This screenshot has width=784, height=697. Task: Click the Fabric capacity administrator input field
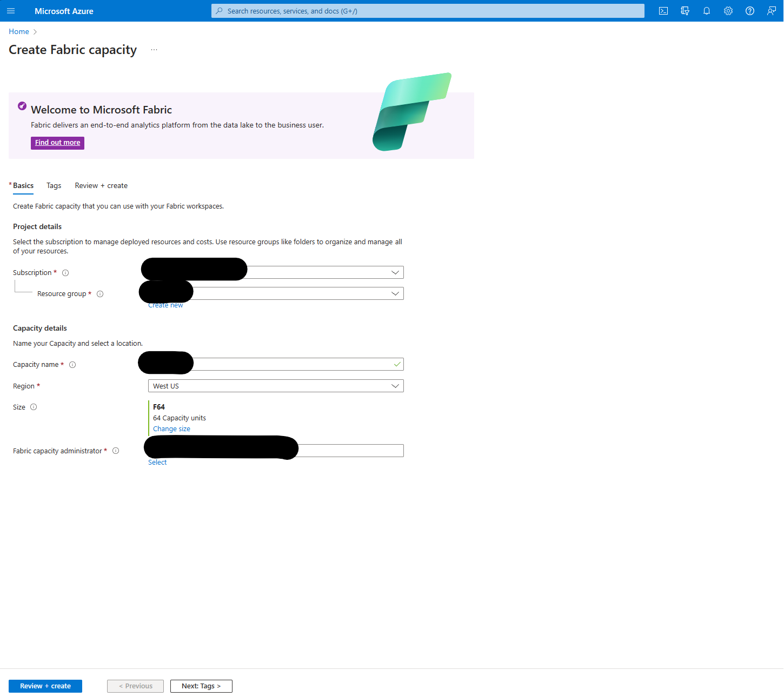click(276, 451)
